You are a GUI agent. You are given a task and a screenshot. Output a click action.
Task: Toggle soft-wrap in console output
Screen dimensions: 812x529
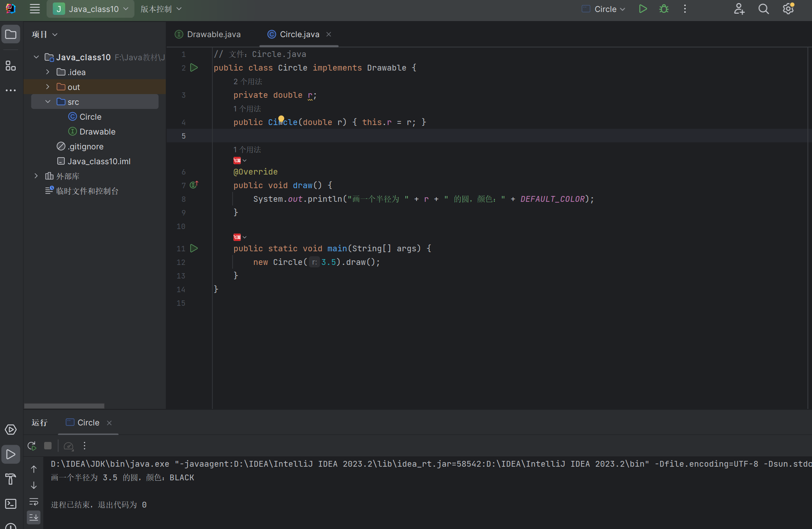pos(34,502)
